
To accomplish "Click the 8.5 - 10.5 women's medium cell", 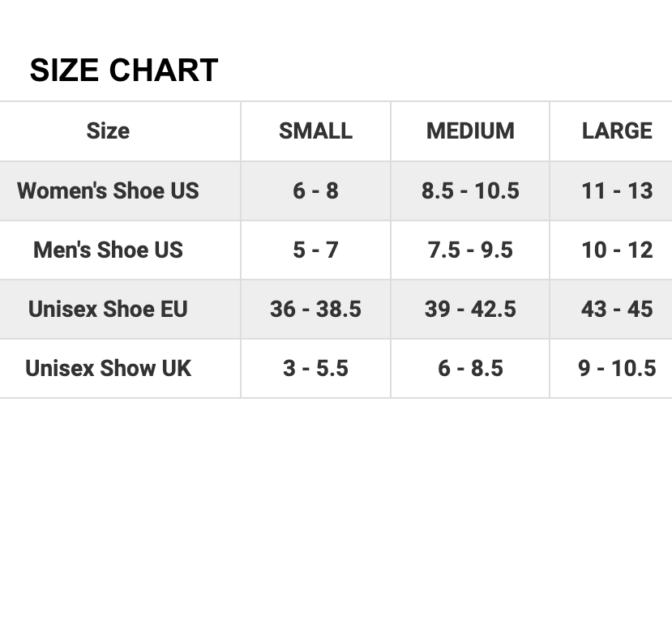I will (x=470, y=190).
